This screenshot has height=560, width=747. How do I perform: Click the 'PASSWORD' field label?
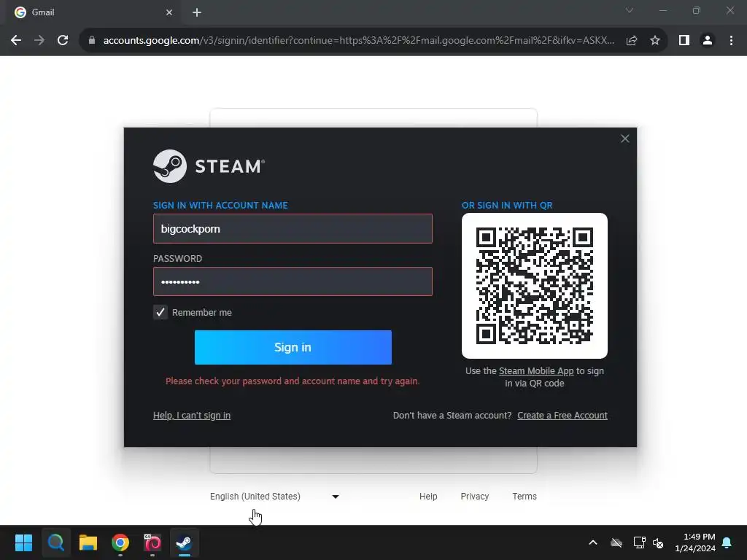tap(177, 259)
